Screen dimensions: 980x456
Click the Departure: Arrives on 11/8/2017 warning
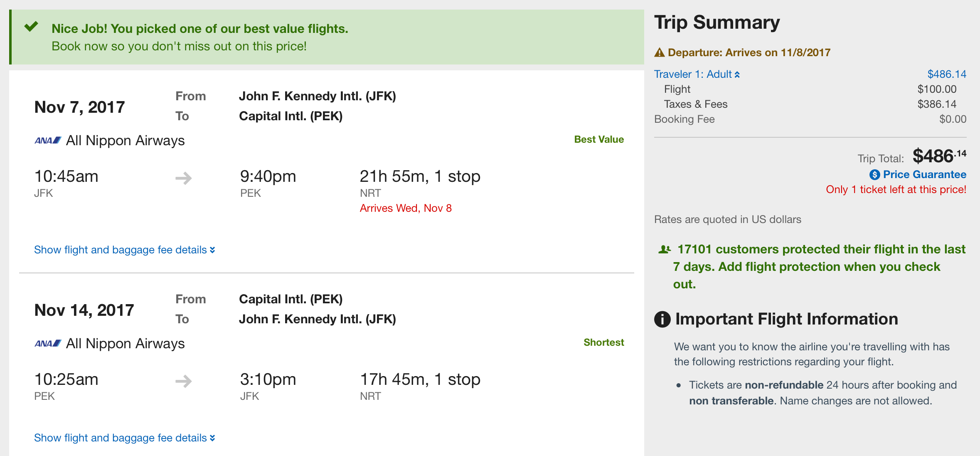[x=749, y=53]
